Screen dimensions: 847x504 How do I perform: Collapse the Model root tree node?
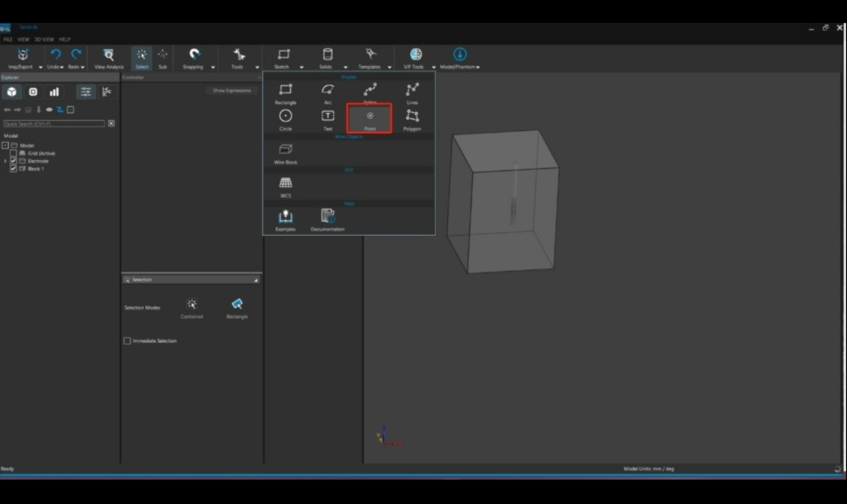(x=5, y=146)
